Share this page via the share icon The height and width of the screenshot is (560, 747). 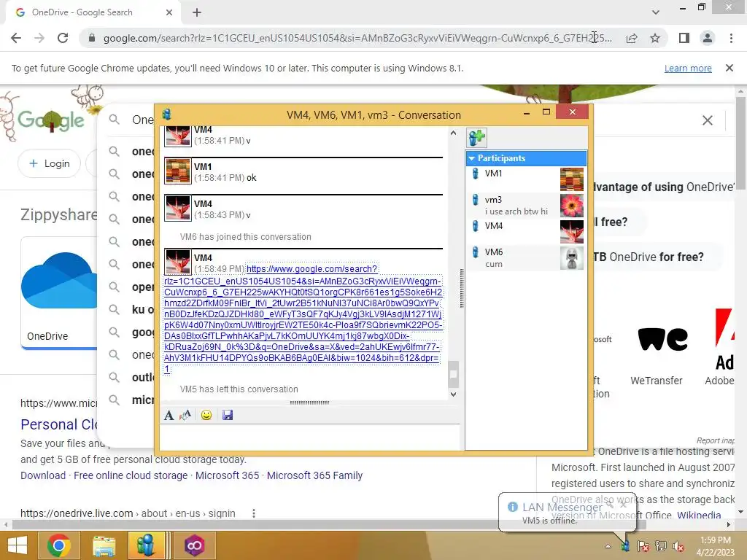[x=632, y=38]
